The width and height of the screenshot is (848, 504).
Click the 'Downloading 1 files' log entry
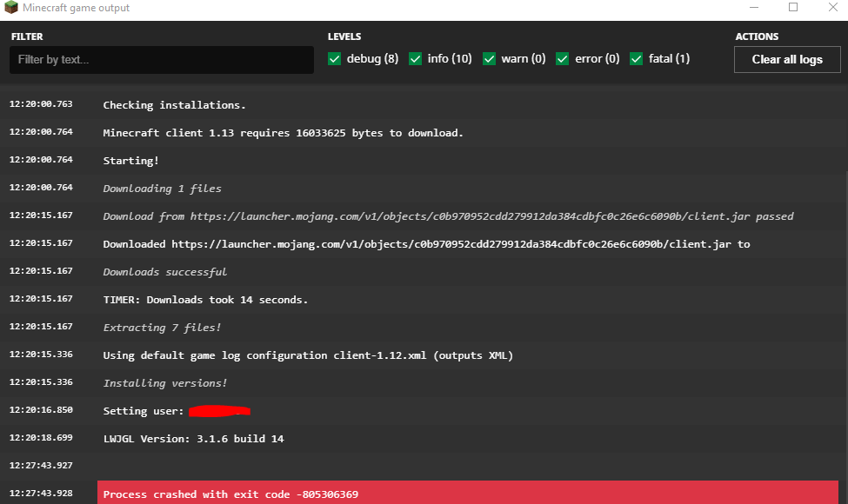(162, 189)
